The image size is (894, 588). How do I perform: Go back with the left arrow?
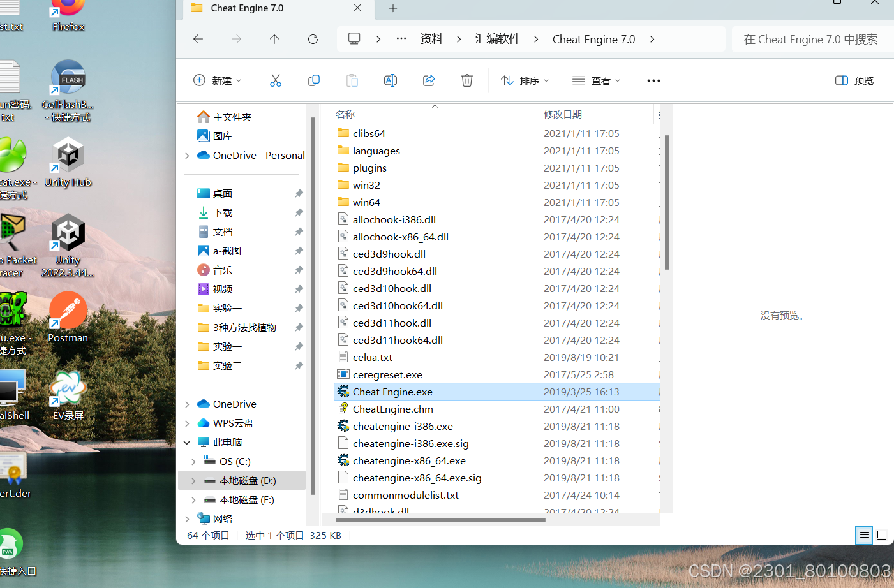click(x=198, y=39)
